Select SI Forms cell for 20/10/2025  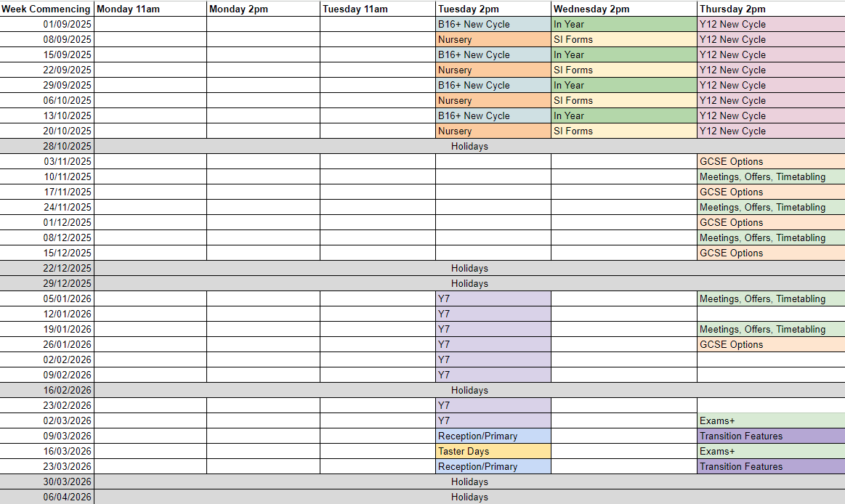click(623, 131)
